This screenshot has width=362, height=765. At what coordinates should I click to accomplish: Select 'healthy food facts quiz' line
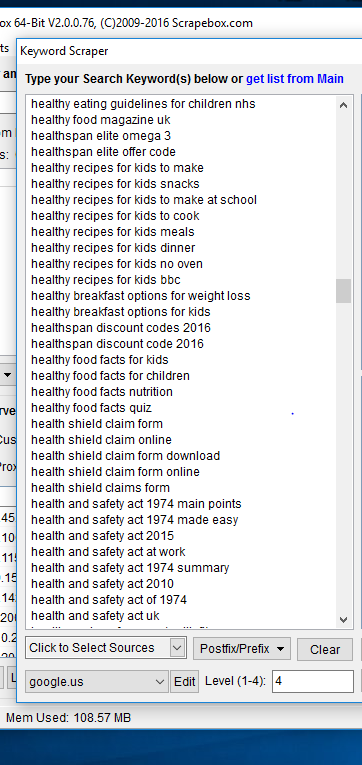[x=91, y=408]
